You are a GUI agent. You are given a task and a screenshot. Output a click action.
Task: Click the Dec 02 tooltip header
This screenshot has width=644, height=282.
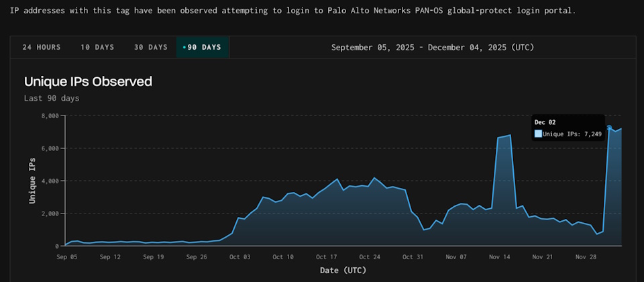(544, 122)
